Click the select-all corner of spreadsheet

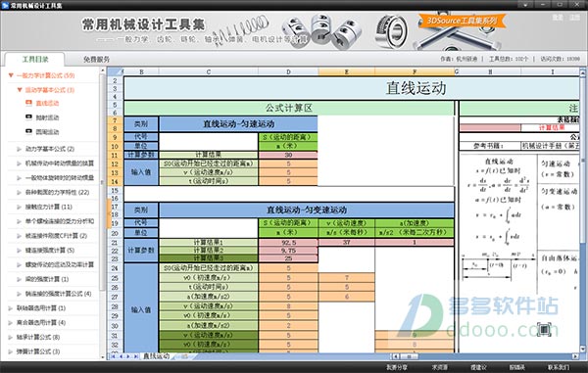point(115,71)
